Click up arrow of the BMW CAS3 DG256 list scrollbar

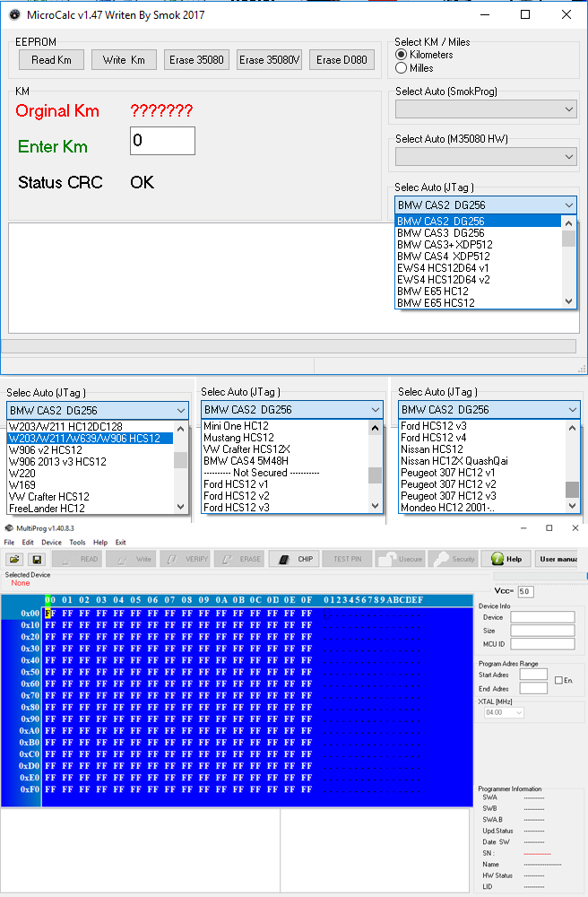click(x=568, y=222)
